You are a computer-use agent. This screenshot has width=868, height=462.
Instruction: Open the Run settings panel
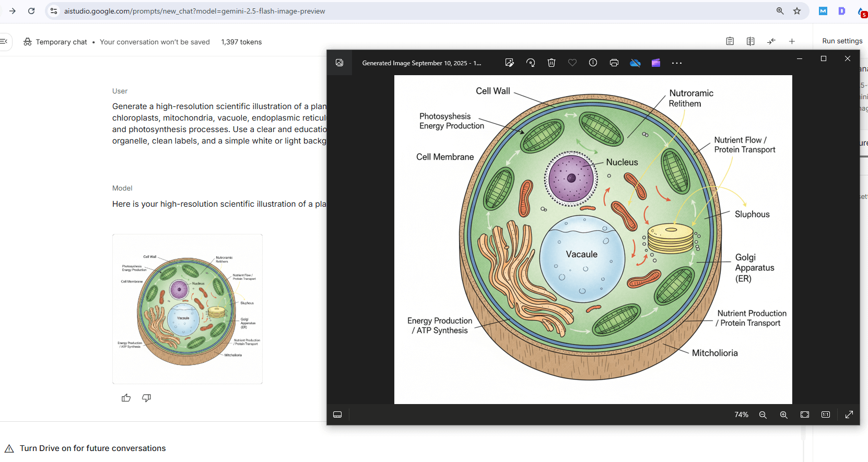click(x=842, y=41)
